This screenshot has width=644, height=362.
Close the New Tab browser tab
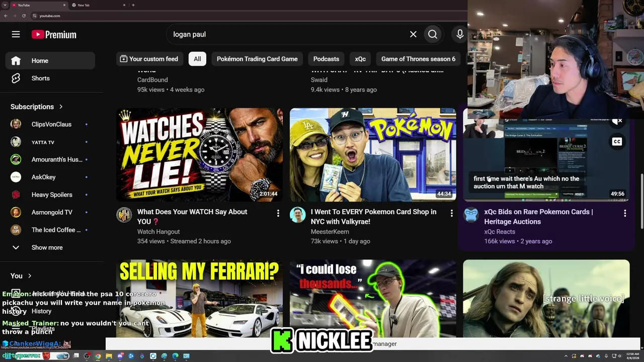click(x=124, y=5)
